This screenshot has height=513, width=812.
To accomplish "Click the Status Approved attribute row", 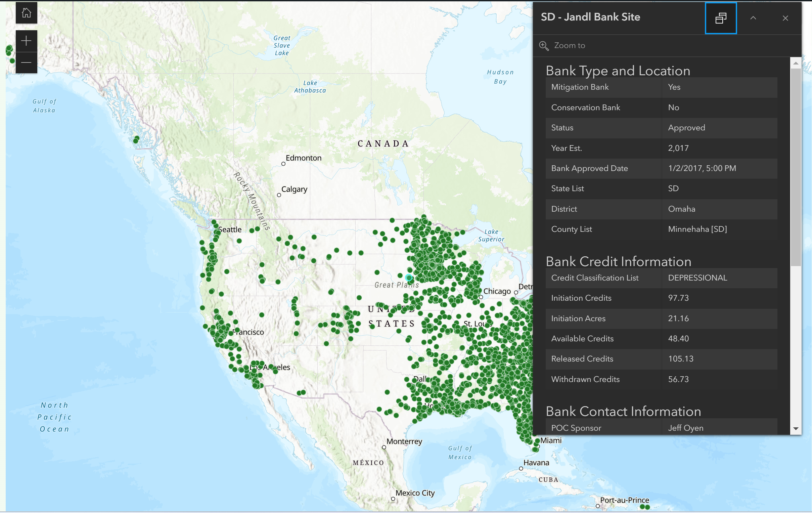I will [661, 128].
